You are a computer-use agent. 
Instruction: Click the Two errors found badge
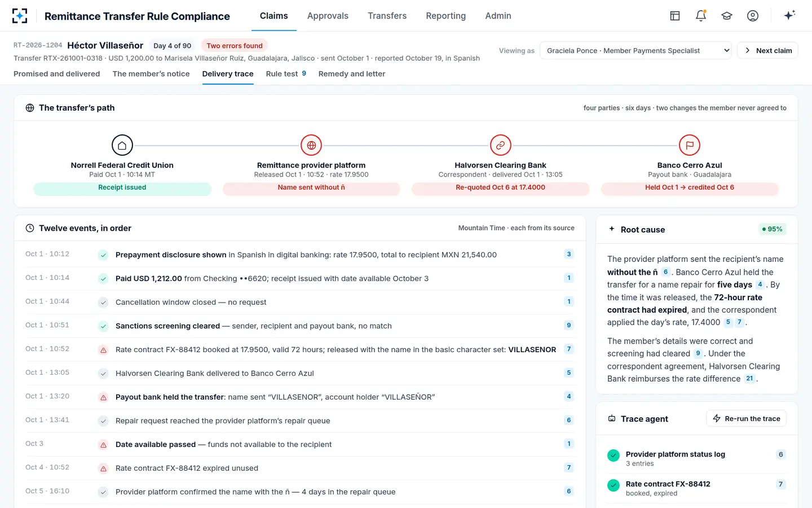coord(235,46)
